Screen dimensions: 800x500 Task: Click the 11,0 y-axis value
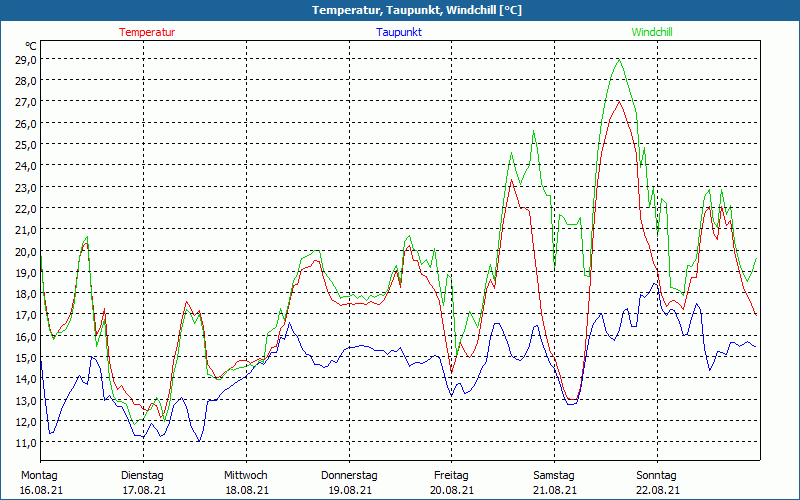tap(26, 442)
